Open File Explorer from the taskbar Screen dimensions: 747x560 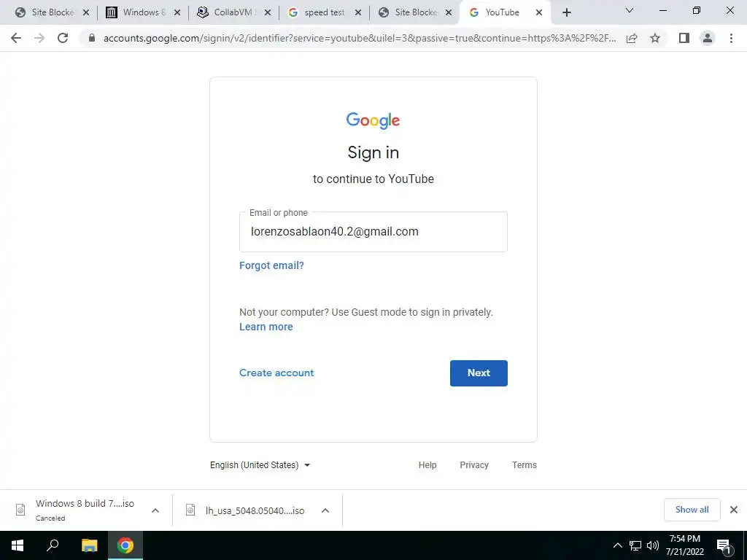[90, 545]
